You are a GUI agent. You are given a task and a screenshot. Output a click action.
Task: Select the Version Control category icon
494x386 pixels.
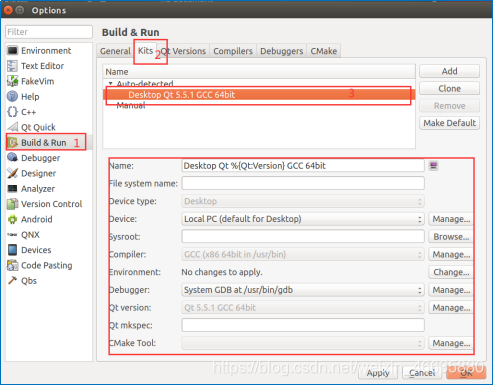(x=12, y=204)
